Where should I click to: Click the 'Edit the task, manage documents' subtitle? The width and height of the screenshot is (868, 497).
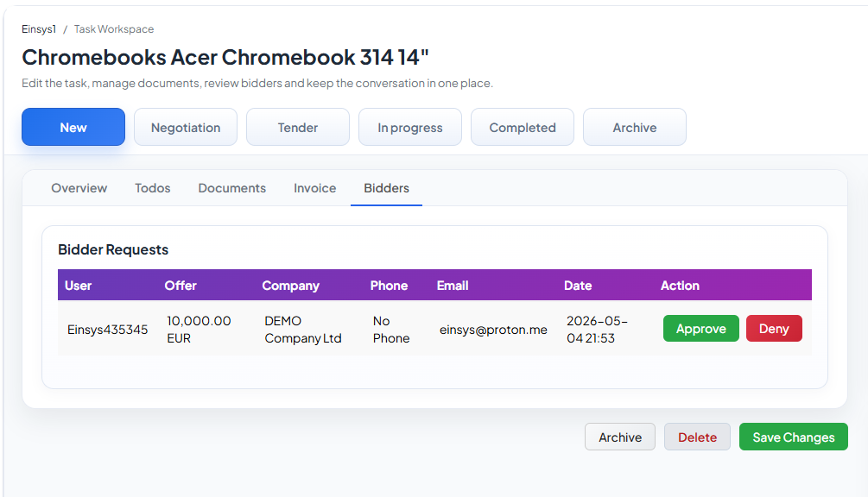pyautogui.click(x=257, y=83)
